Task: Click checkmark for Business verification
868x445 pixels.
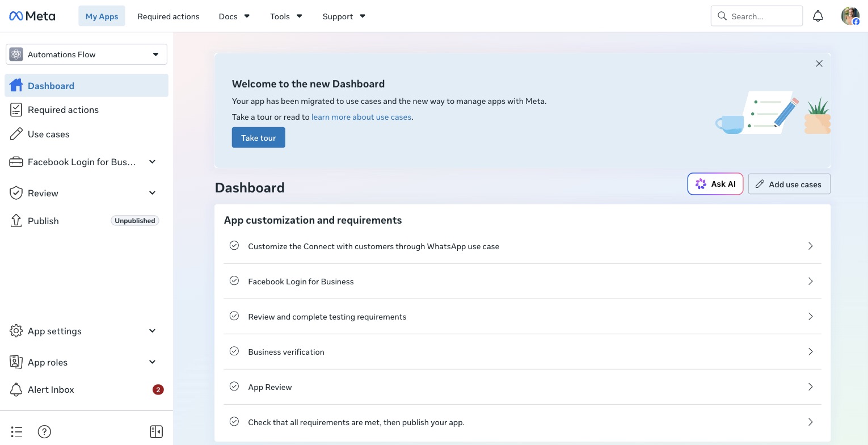Action: [234, 351]
